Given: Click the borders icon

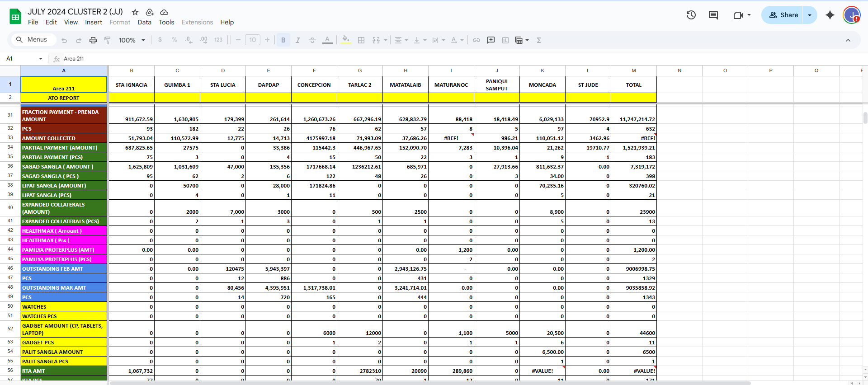Looking at the screenshot, I should click(x=361, y=40).
